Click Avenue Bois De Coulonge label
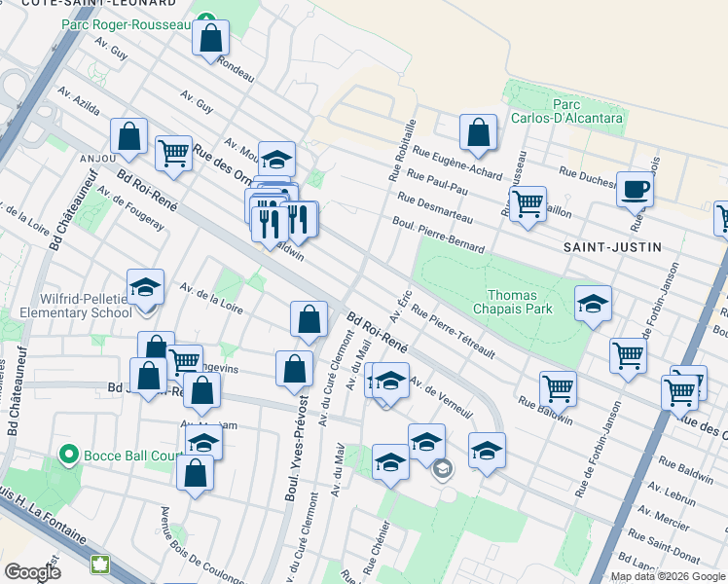728x584 pixels. [202, 545]
